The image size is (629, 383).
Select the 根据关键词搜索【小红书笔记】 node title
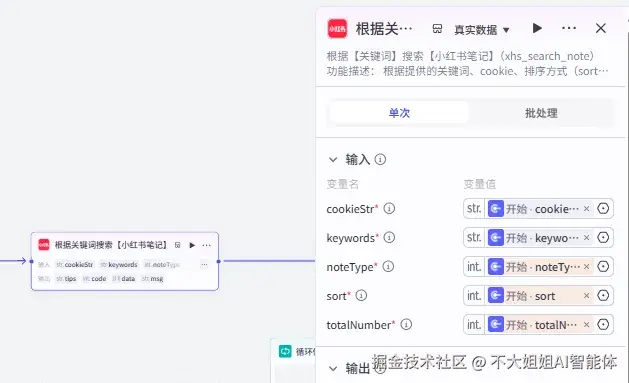pyautogui.click(x=111, y=245)
